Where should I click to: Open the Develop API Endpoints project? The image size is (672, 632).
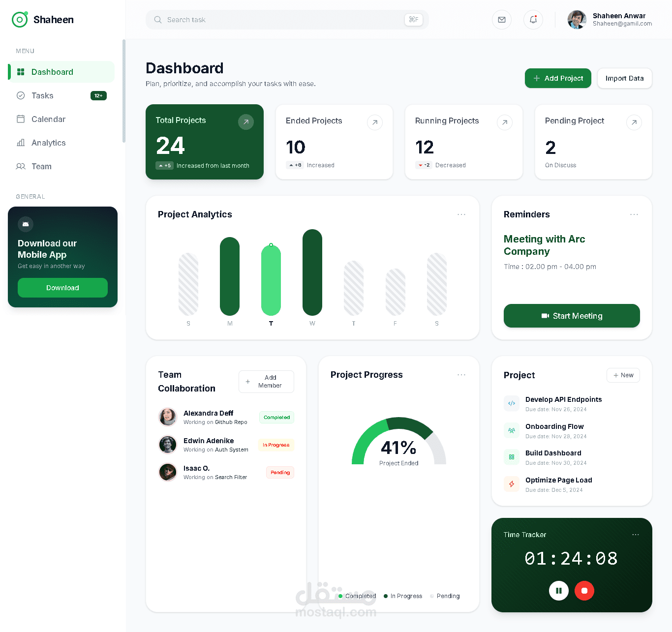[x=572, y=404]
